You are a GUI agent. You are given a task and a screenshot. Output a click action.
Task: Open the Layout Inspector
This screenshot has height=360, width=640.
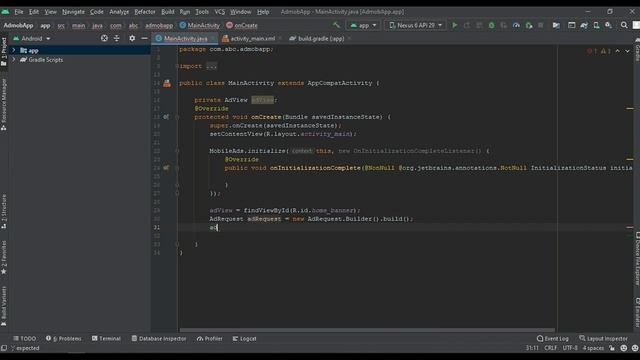(x=603, y=338)
